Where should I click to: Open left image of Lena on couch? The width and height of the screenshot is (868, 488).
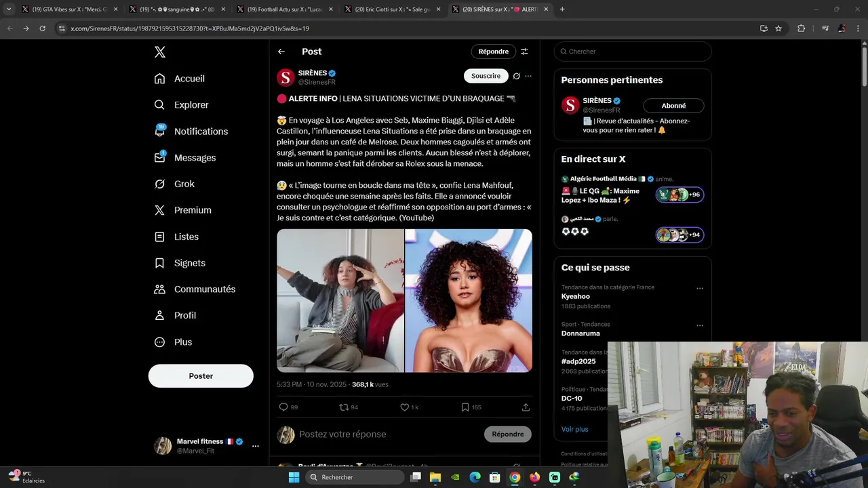pyautogui.click(x=340, y=301)
